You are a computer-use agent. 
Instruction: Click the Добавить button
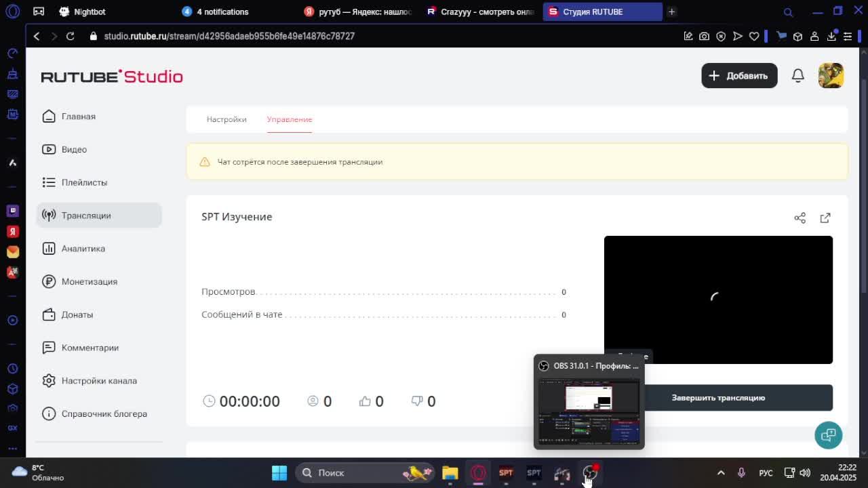(x=739, y=76)
